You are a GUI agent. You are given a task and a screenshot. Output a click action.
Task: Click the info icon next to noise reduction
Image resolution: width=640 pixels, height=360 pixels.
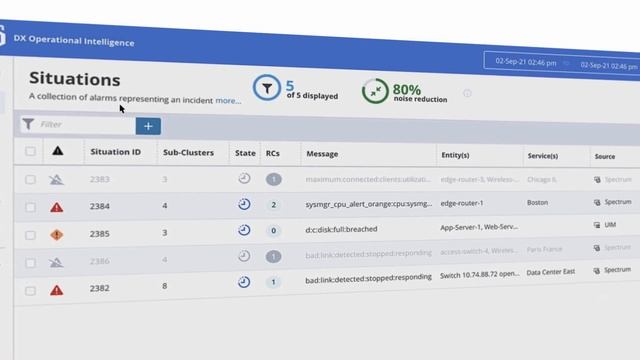coord(467,94)
